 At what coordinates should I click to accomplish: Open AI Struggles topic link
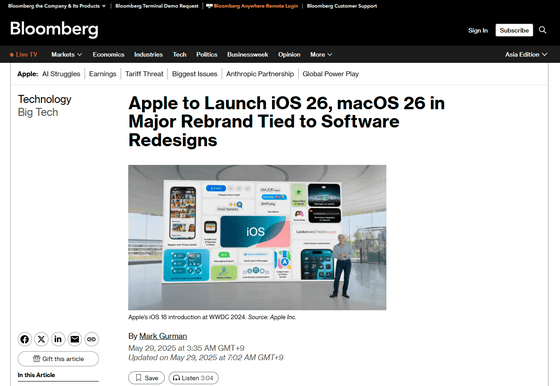61,74
